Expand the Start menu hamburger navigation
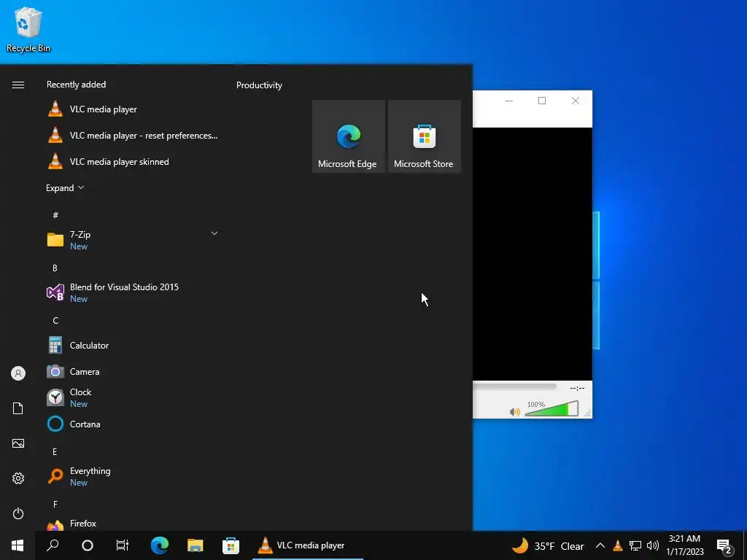The height and width of the screenshot is (560, 747). (x=18, y=85)
